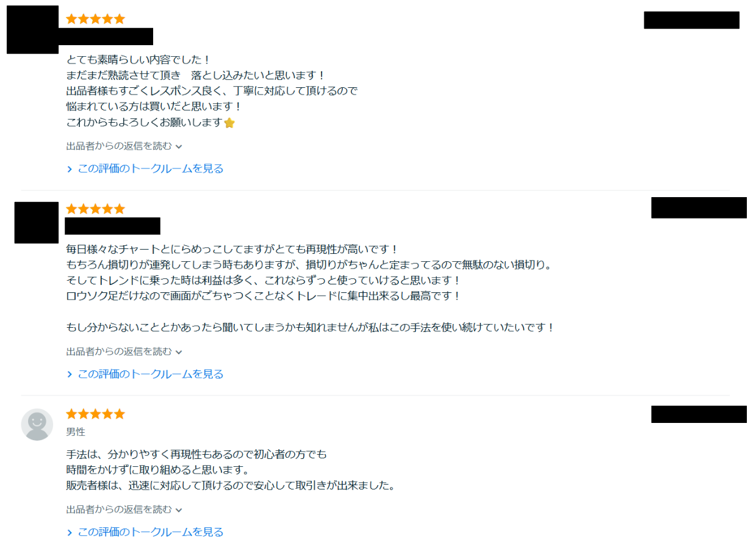Click the redacted date on the first review
This screenshot has height=545, width=756.
(691, 20)
